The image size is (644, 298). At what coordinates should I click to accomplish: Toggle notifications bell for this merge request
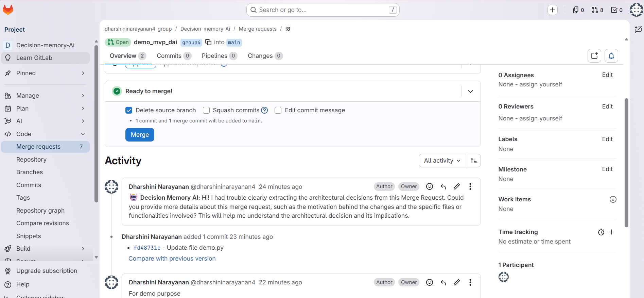pyautogui.click(x=611, y=56)
